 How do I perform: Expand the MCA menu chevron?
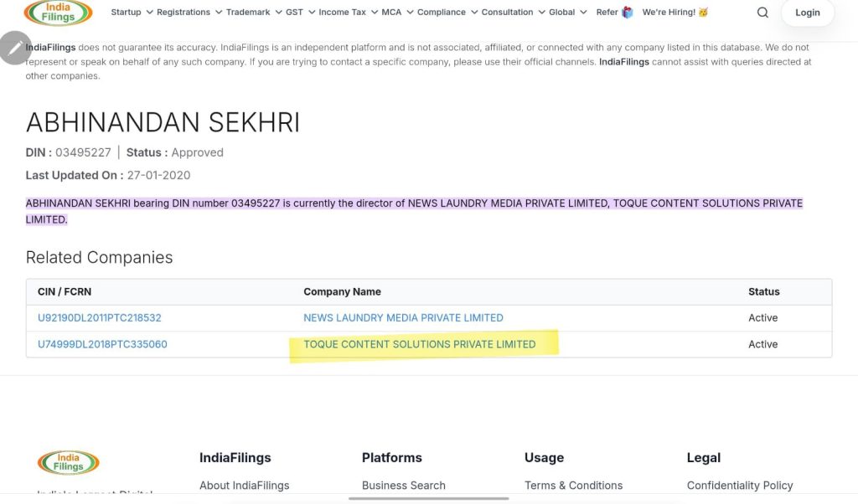pyautogui.click(x=410, y=12)
